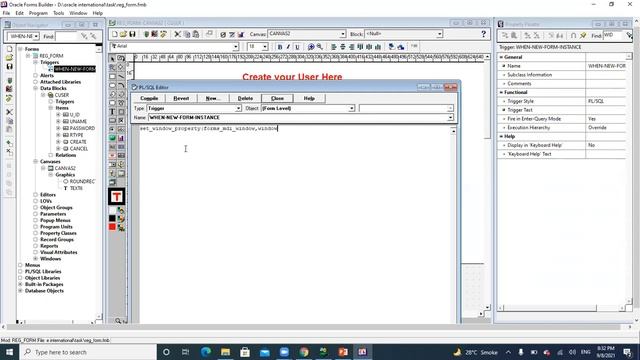Screen dimensions: 640x360
Task: Click the Delete X icon in Object Navigator sidebar
Action: coord(9,152)
